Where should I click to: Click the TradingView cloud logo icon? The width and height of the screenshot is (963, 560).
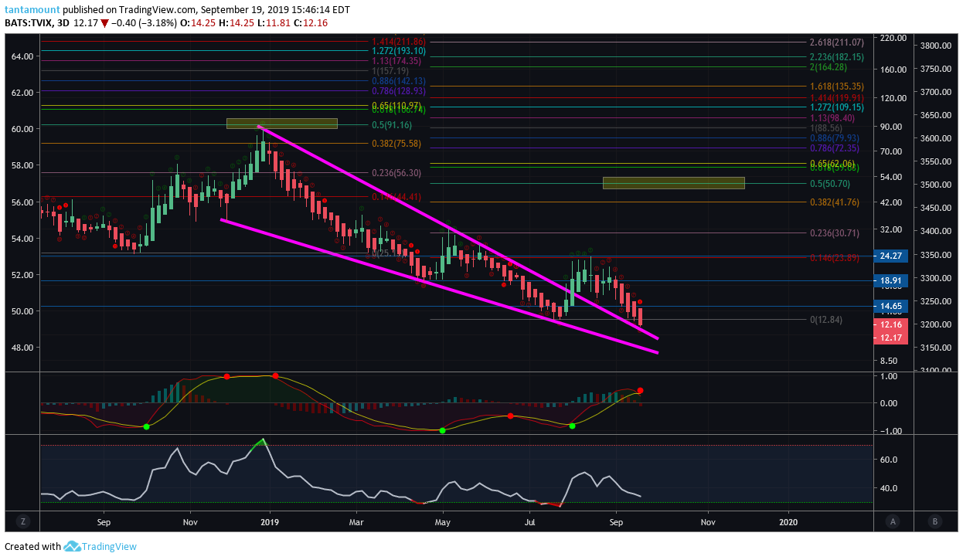[x=72, y=546]
